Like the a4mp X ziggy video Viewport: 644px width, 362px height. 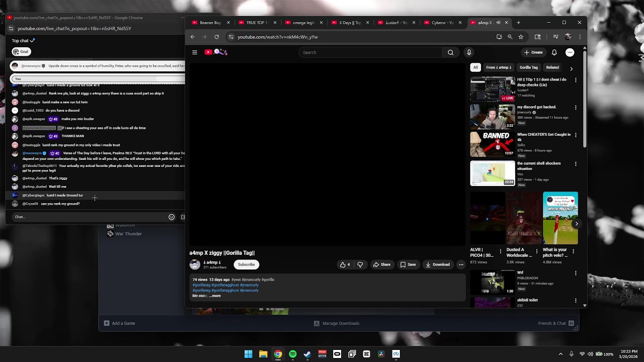click(x=345, y=264)
